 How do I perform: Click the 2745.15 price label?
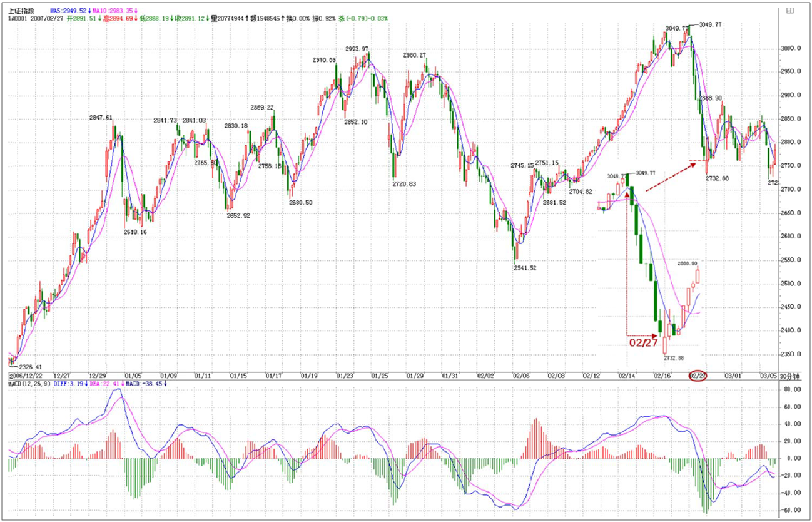tap(522, 165)
